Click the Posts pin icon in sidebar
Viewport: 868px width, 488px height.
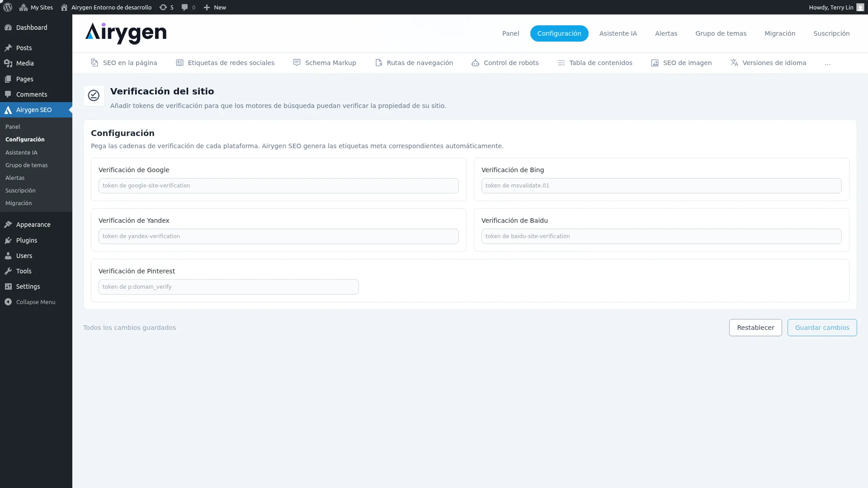(8, 48)
